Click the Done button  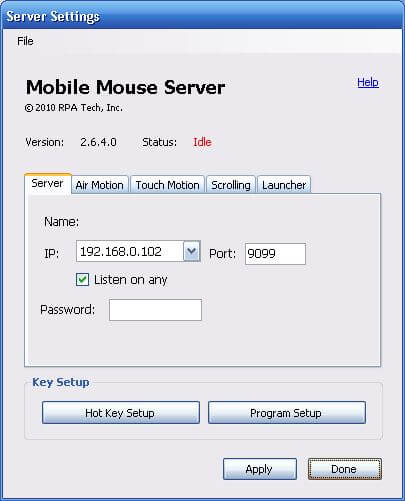pos(345,469)
